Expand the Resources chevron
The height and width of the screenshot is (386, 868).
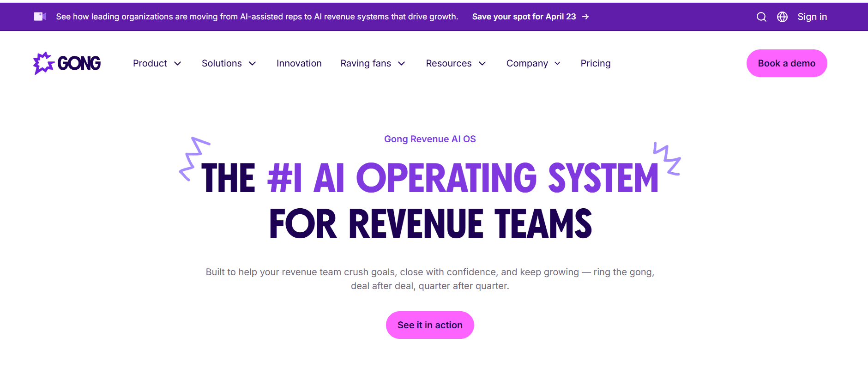pyautogui.click(x=482, y=64)
